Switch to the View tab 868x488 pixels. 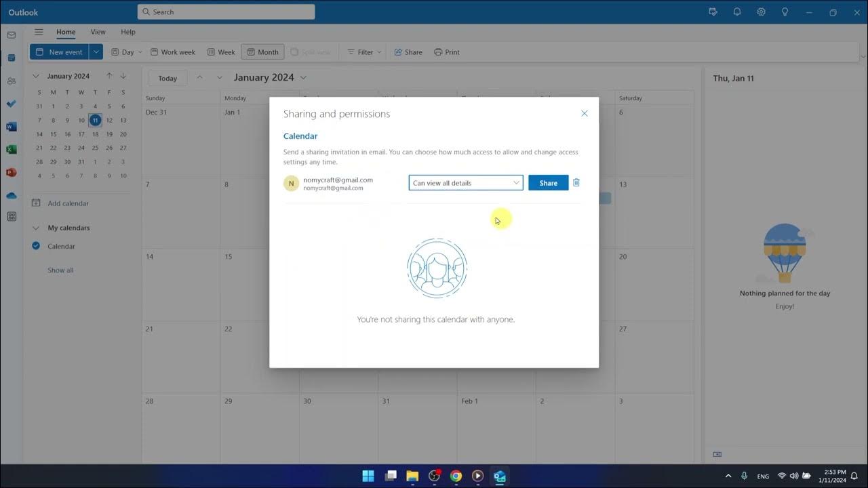click(x=98, y=32)
